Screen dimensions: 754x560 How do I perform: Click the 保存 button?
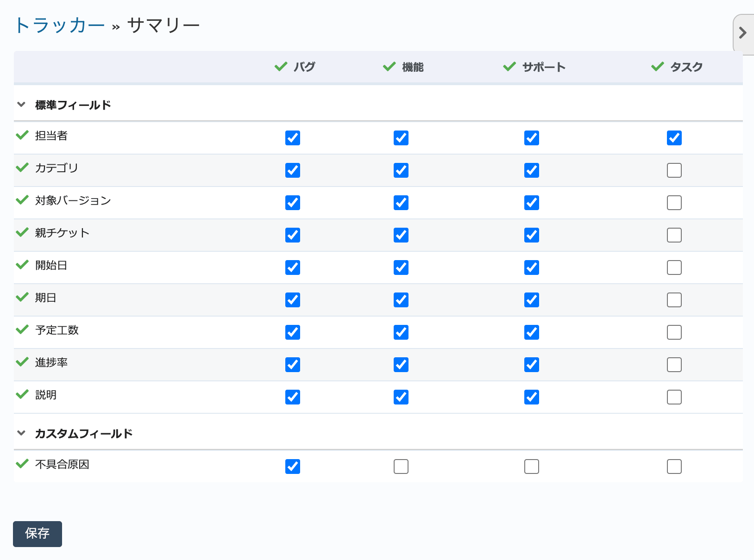click(38, 534)
